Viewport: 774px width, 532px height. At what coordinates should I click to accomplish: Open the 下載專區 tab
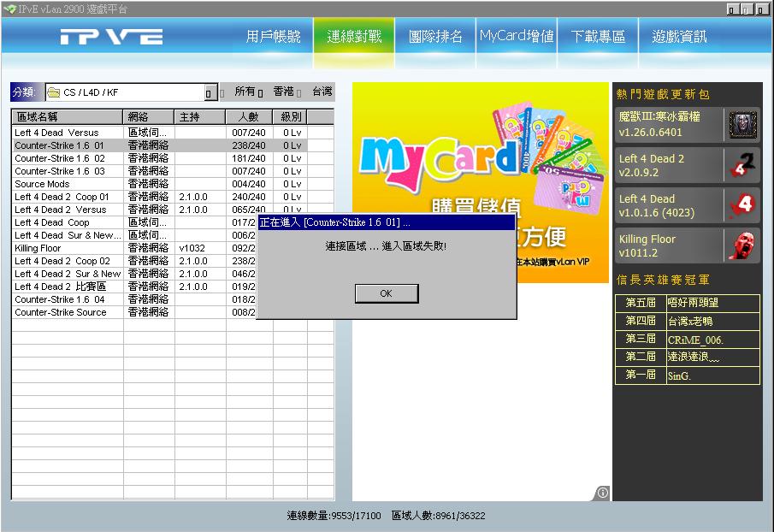tap(598, 37)
